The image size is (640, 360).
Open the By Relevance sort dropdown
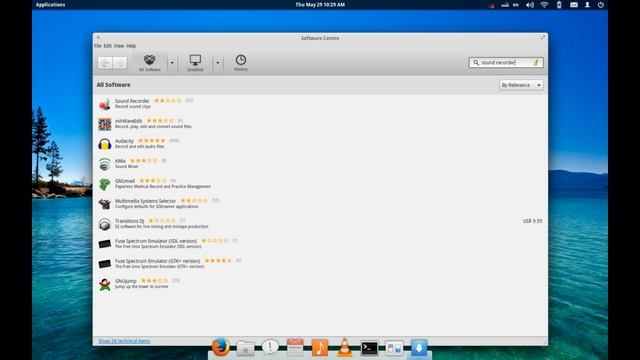click(x=521, y=85)
